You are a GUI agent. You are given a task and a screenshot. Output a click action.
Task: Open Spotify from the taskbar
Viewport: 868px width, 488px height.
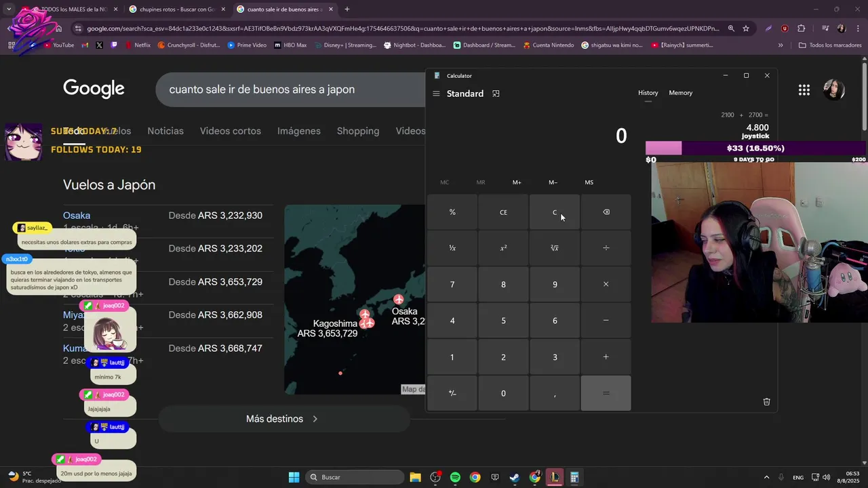click(x=455, y=477)
